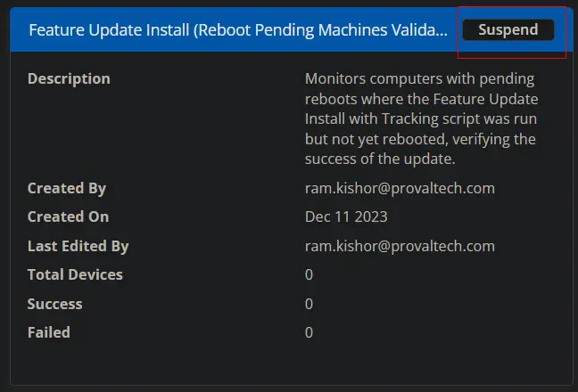Select the Monitors computers description text
The height and width of the screenshot is (392, 578).
421,118
